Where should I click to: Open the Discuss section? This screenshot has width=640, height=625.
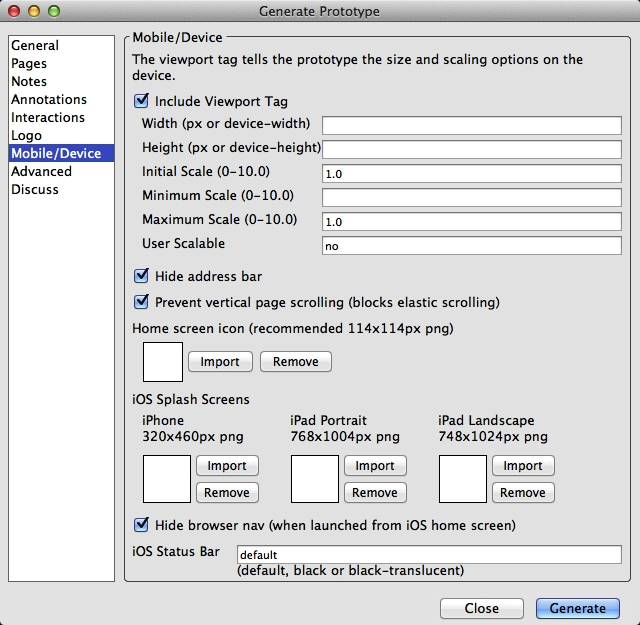(x=35, y=189)
